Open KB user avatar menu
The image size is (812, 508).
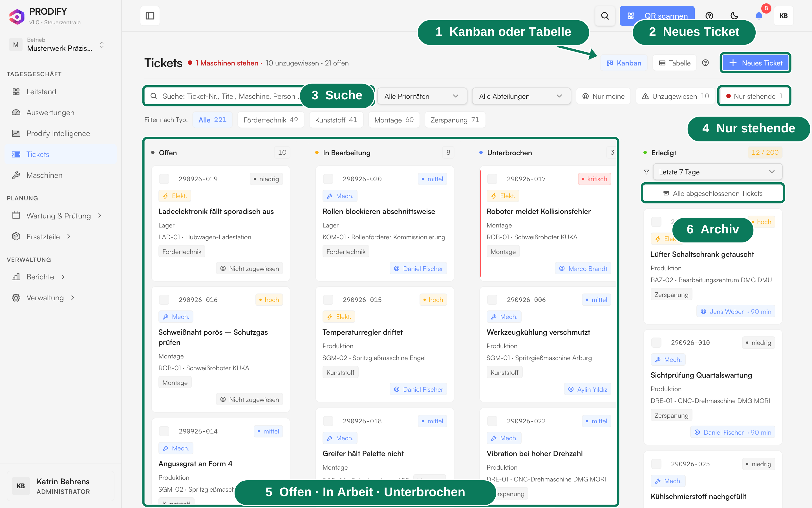[784, 16]
